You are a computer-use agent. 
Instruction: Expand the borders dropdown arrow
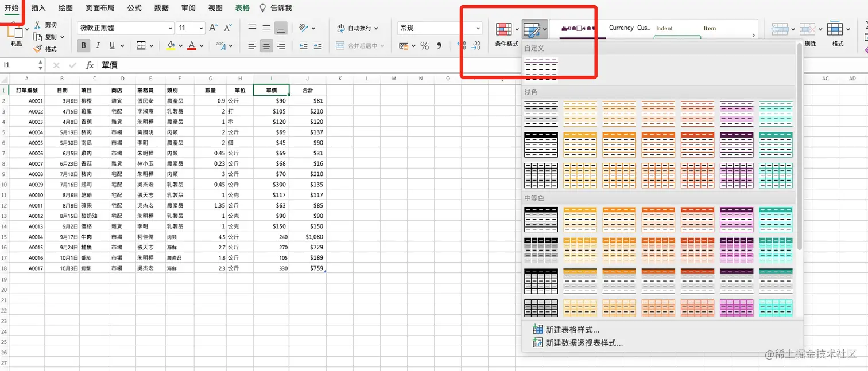[x=152, y=46]
